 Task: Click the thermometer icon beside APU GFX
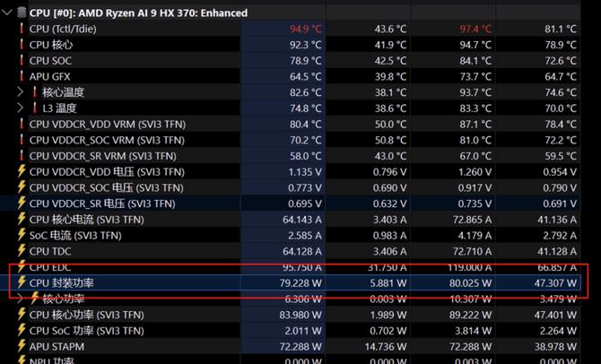coord(22,77)
